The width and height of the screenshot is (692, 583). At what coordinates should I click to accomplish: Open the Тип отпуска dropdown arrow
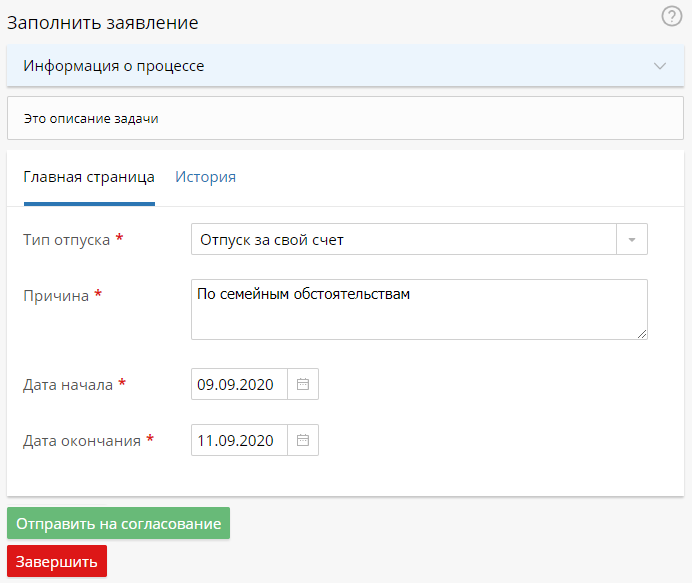(632, 240)
